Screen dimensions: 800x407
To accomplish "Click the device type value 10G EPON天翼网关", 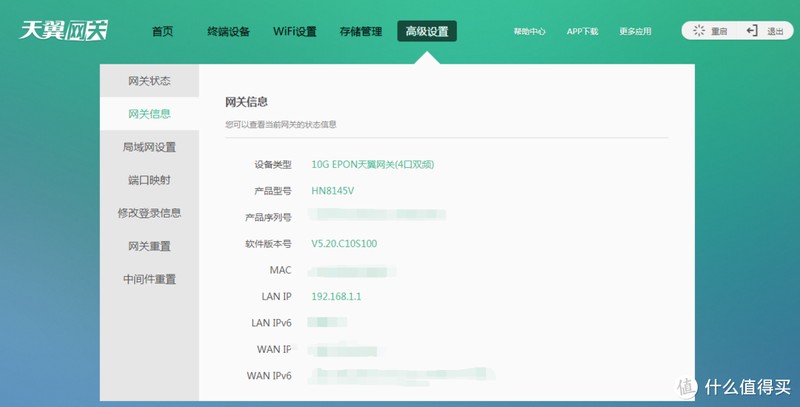I will (x=373, y=164).
